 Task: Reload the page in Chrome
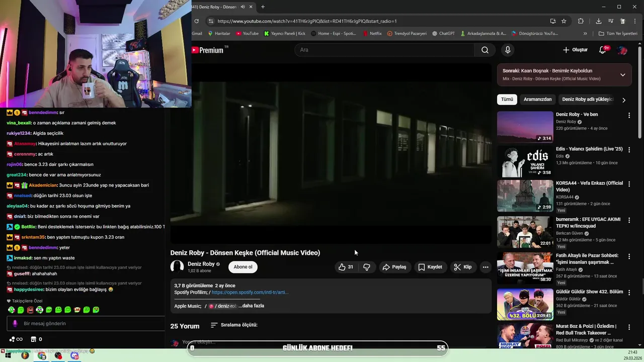(196, 21)
